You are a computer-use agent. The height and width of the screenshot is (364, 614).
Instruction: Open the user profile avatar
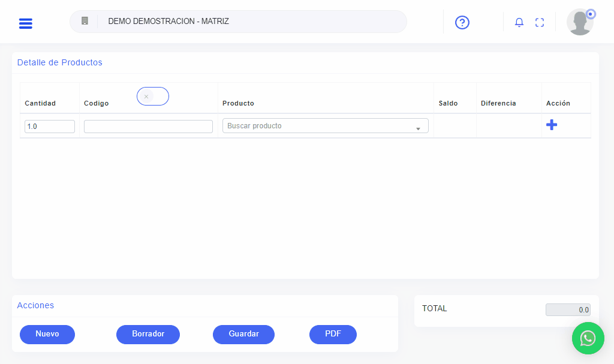click(x=580, y=22)
